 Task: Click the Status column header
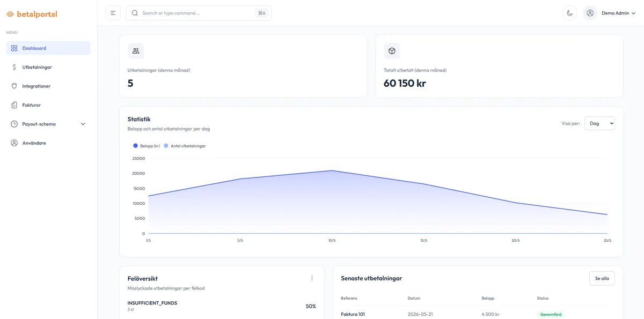543,298
